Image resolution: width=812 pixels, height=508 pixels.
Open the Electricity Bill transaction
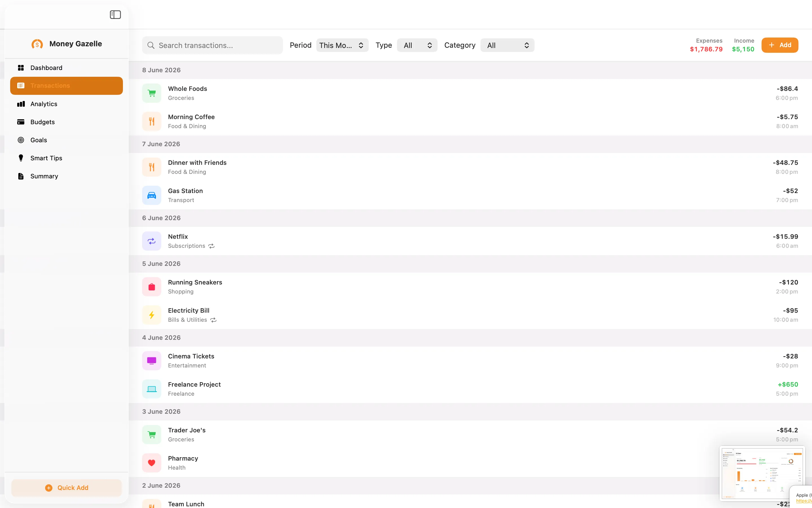point(470,315)
